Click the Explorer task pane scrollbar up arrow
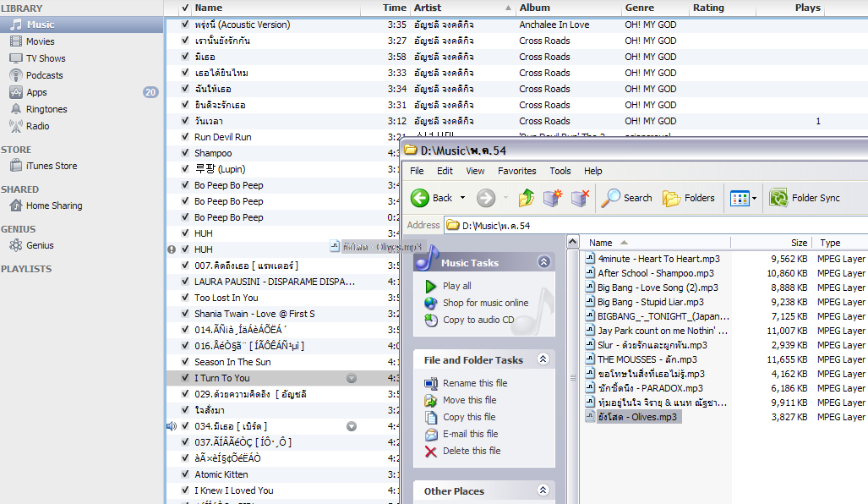Screen dimensions: 868x504 coord(573,242)
